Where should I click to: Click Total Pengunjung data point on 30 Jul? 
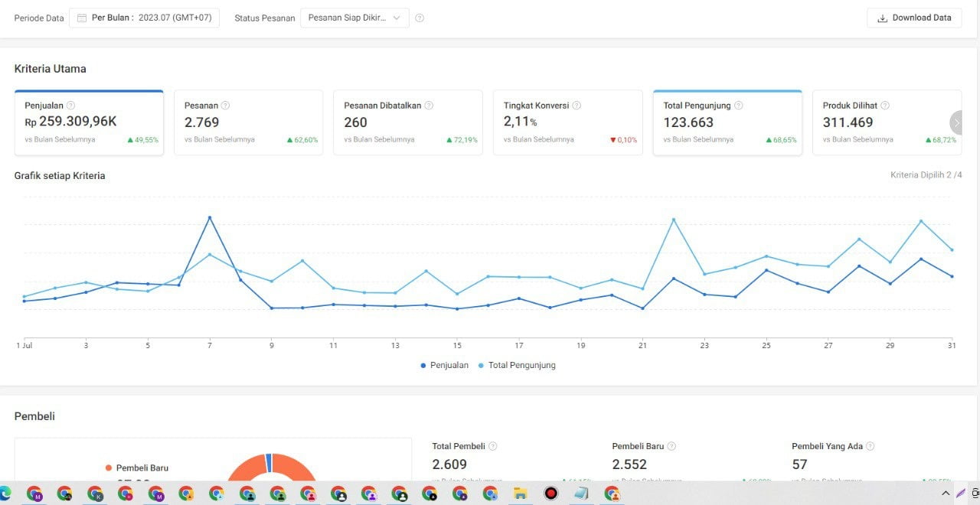coord(921,221)
